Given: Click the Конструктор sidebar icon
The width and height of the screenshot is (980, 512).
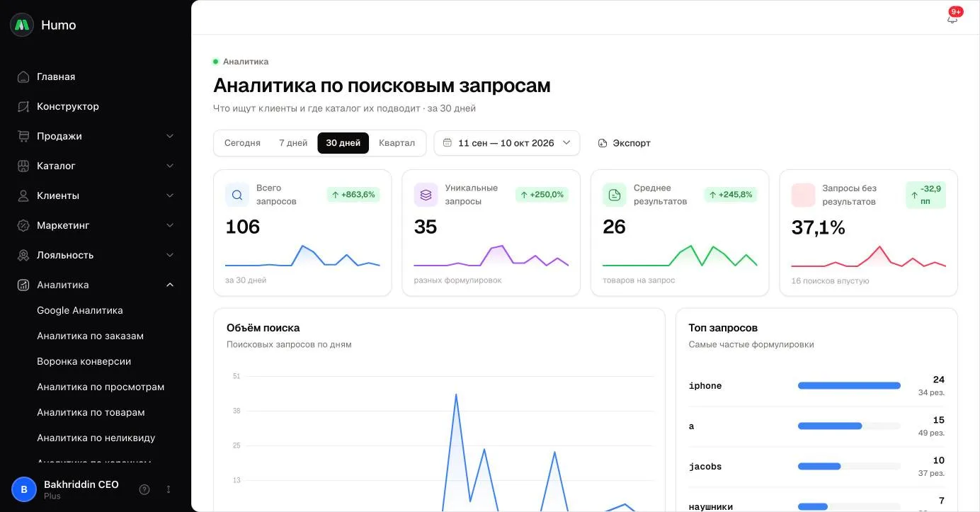Looking at the screenshot, I should (x=23, y=106).
